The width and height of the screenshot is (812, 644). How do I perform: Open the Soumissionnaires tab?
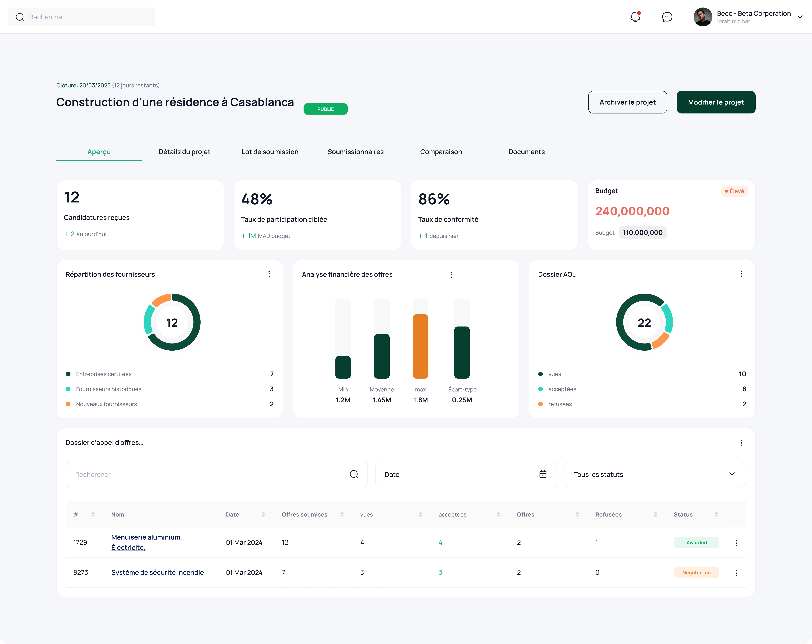click(x=355, y=152)
